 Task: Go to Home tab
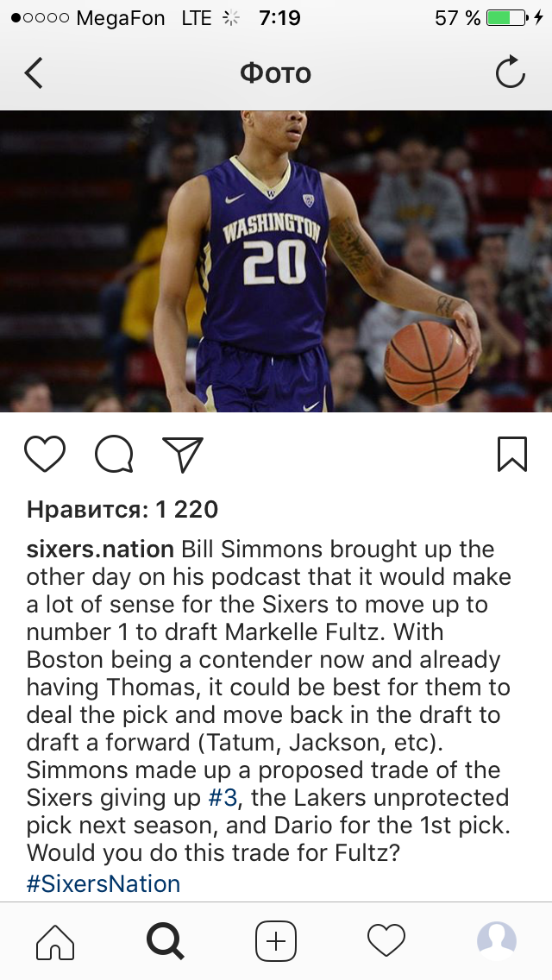click(55, 940)
